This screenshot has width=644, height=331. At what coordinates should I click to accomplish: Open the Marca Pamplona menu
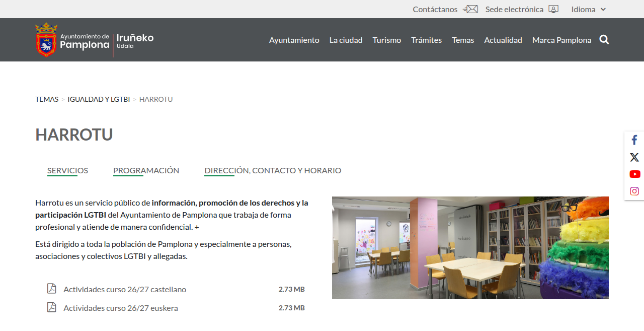coord(562,40)
